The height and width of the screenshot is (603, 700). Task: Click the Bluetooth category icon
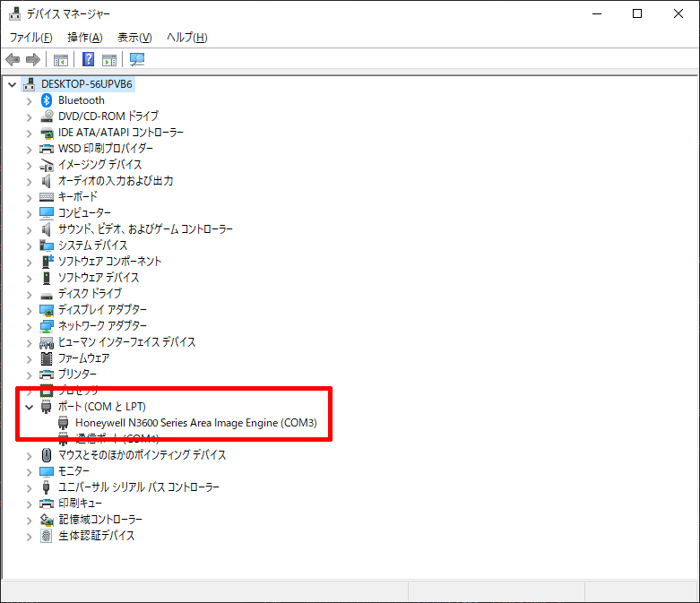[x=47, y=100]
